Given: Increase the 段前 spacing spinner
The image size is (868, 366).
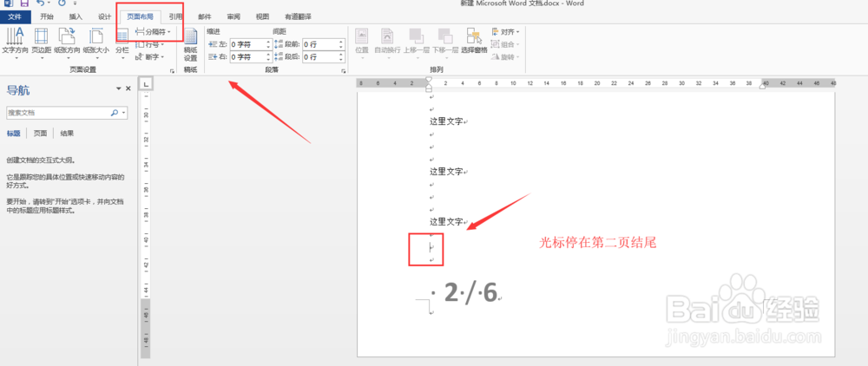Looking at the screenshot, I should [x=341, y=42].
